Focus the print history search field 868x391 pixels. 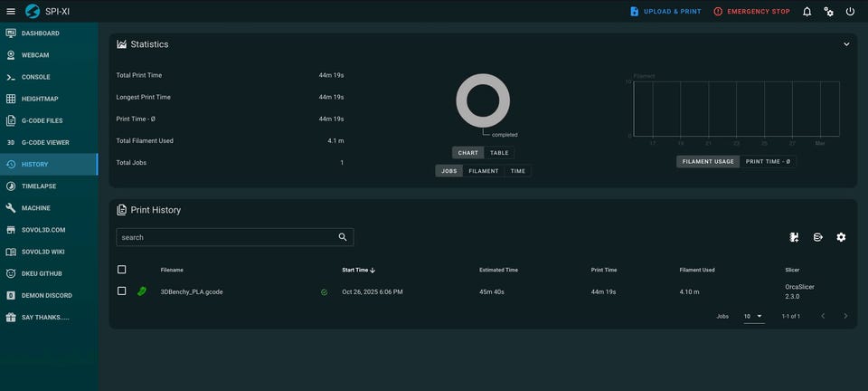(226, 237)
